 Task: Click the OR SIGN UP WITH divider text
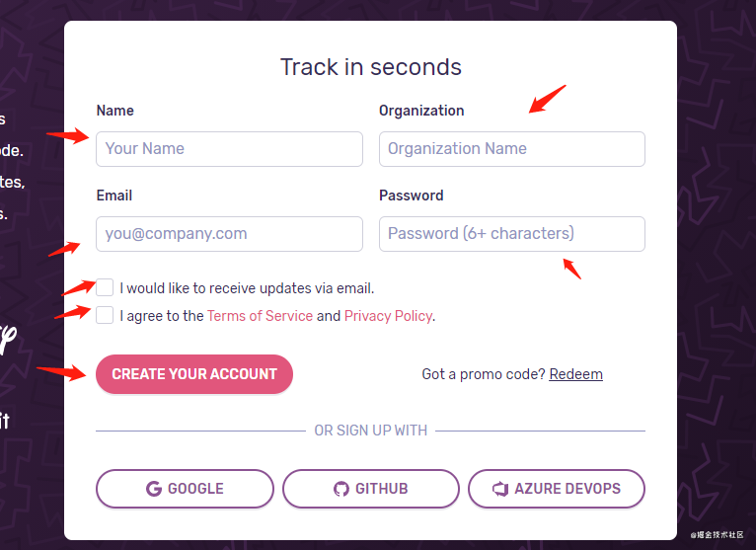(370, 431)
